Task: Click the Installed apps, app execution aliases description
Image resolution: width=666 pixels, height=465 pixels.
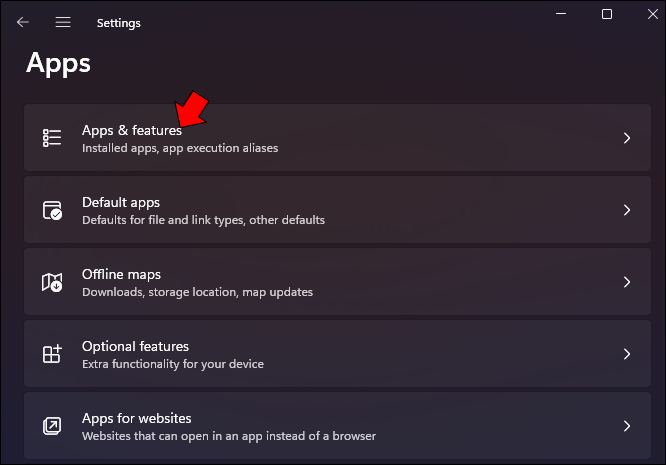Action: pos(180,148)
